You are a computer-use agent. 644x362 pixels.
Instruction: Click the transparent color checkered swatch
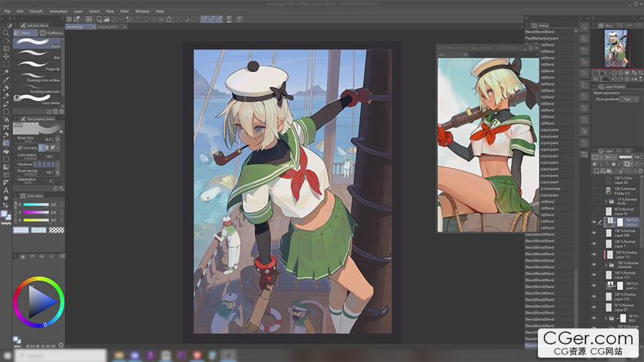point(56,230)
